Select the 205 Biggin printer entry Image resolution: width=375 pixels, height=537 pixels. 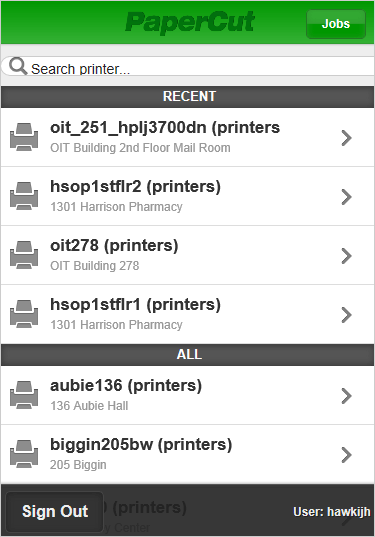point(187,454)
